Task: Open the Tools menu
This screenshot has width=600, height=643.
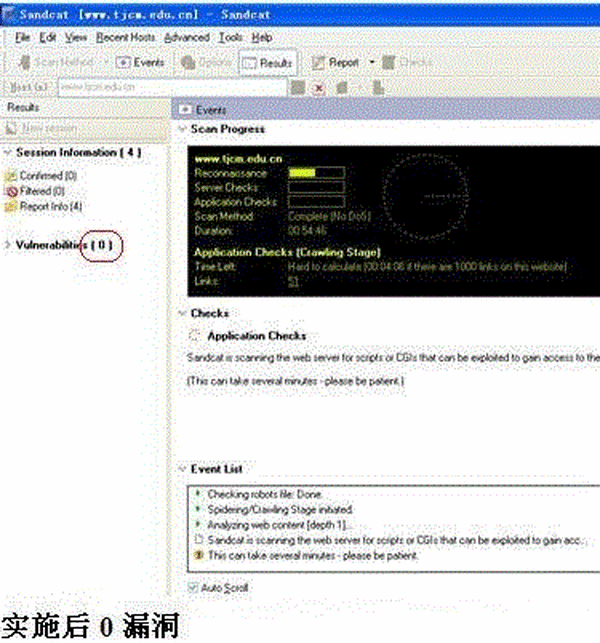Action: click(230, 38)
